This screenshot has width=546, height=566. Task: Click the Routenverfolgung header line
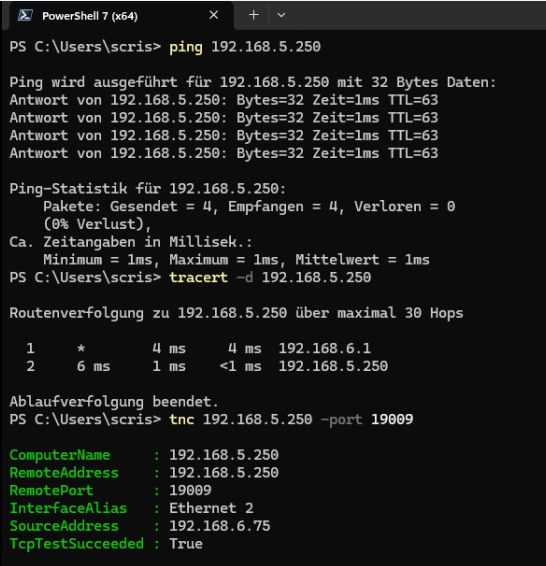coord(236,313)
